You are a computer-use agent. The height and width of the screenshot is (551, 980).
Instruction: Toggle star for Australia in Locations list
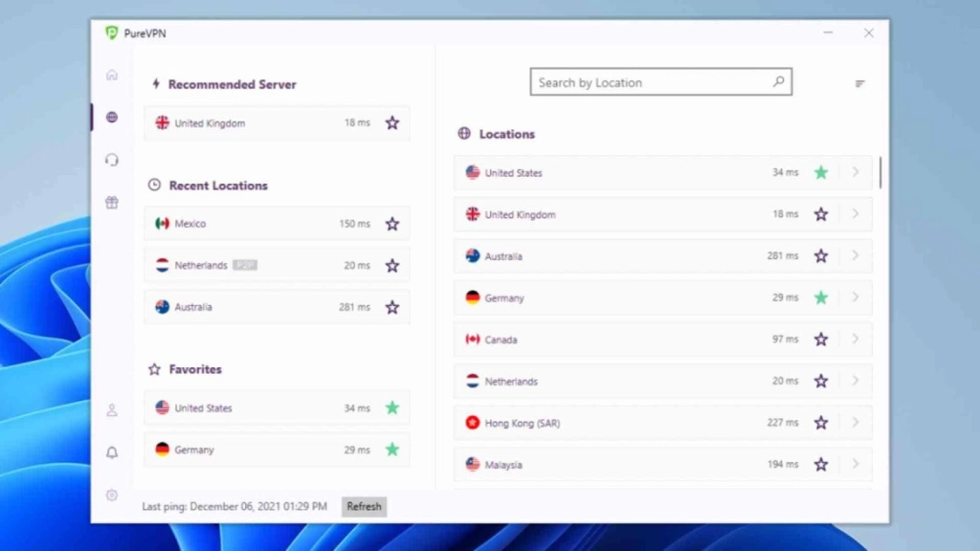click(820, 256)
